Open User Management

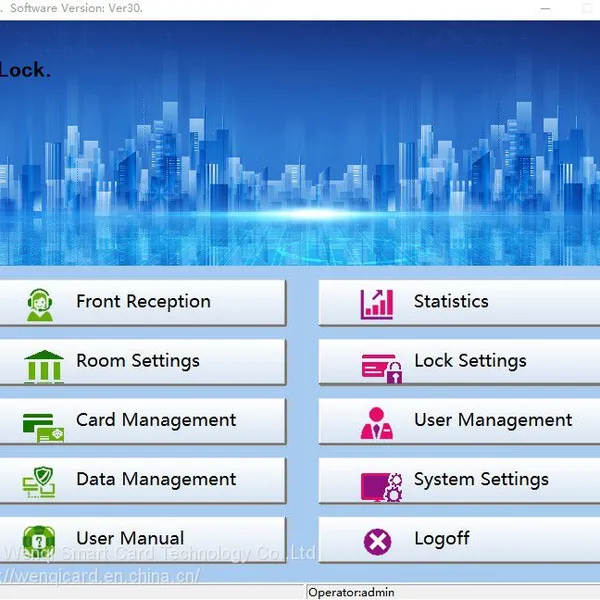459,421
